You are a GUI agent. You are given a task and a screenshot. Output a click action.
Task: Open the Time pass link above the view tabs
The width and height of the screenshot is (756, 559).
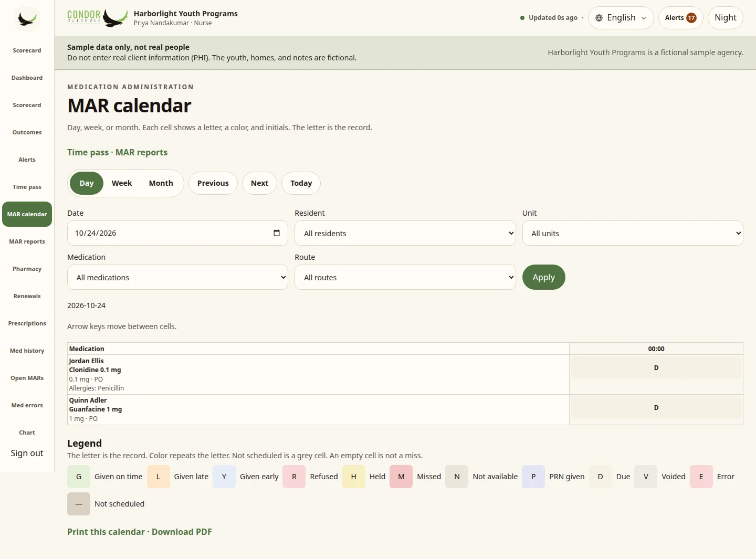[x=88, y=152]
